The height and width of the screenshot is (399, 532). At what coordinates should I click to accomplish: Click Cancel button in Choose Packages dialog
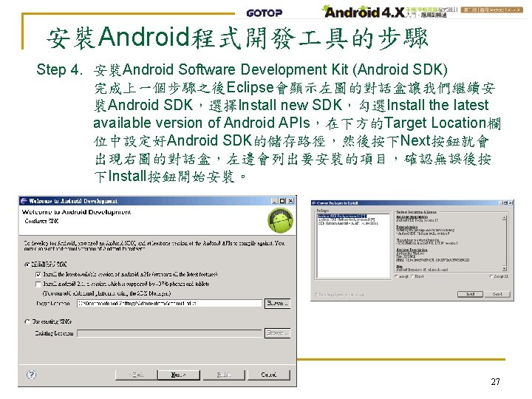click(497, 294)
